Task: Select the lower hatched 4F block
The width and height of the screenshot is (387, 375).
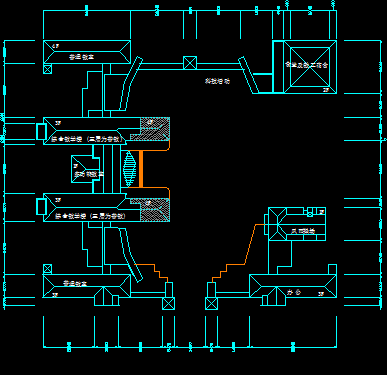Action: point(150,210)
